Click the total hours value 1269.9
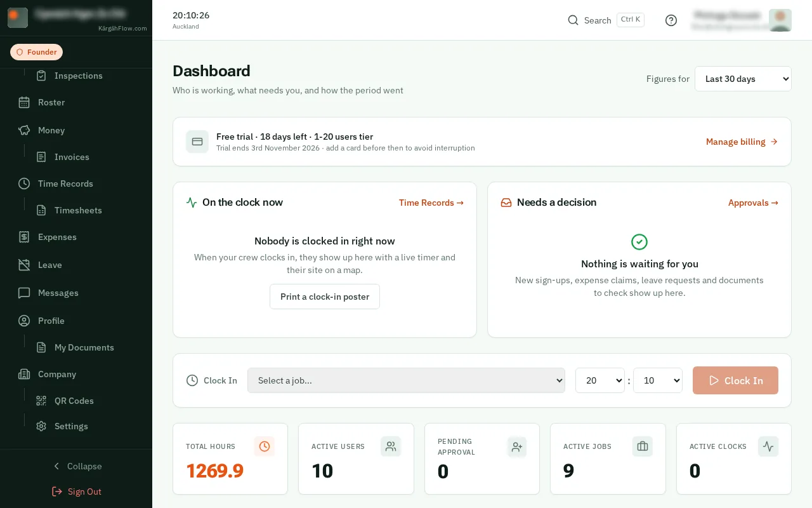Viewport: 812px width, 508px height. tap(215, 471)
